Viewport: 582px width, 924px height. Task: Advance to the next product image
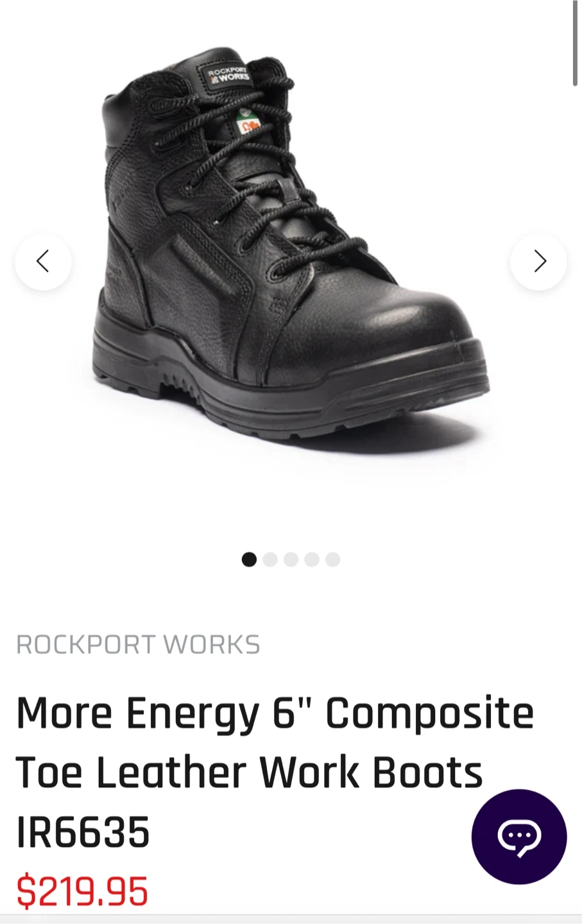click(538, 261)
